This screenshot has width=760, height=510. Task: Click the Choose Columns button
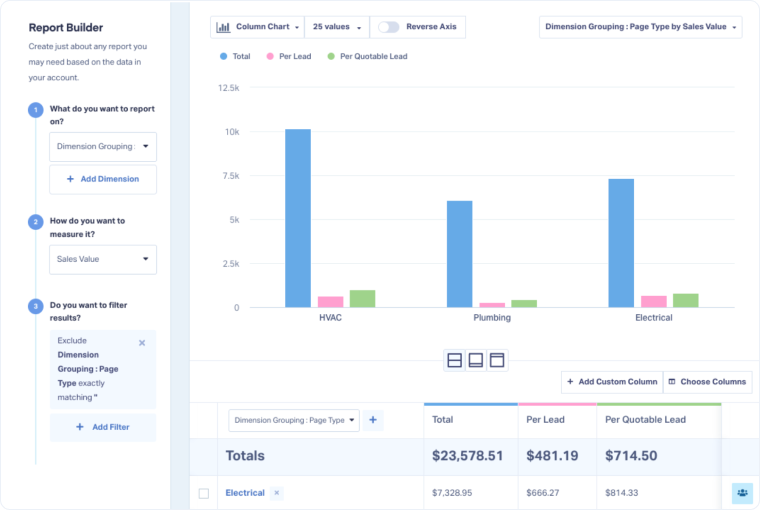click(x=707, y=382)
